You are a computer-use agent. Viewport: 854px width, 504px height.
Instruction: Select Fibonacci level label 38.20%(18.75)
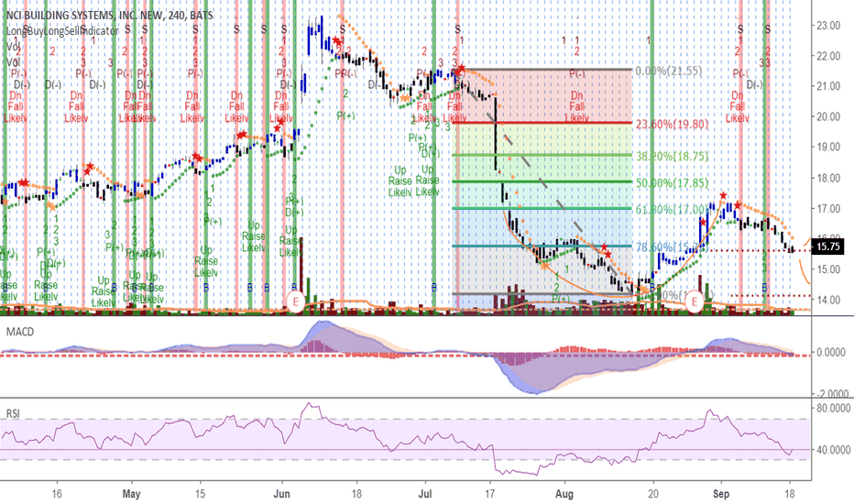pyautogui.click(x=672, y=157)
